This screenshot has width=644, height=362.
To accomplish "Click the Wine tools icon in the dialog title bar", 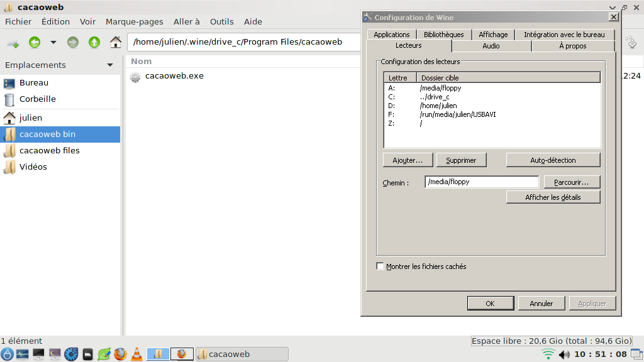I will [x=367, y=17].
